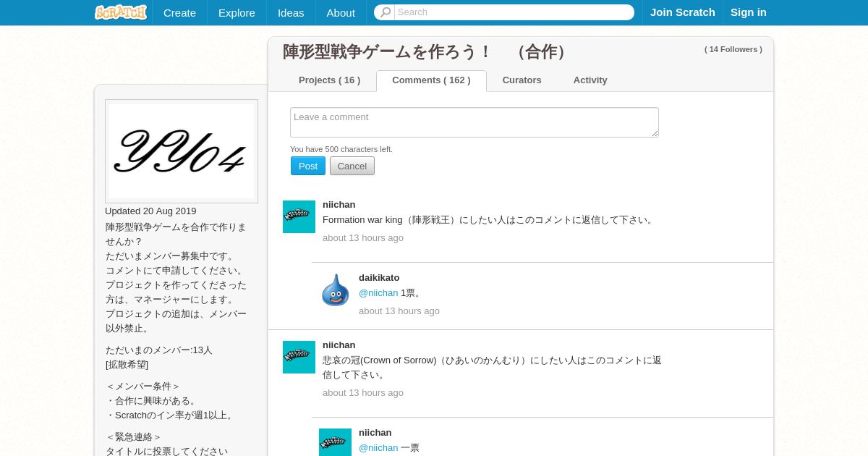This screenshot has width=868, height=456.
Task: Click Join Scratch
Action: pyautogui.click(x=683, y=12)
